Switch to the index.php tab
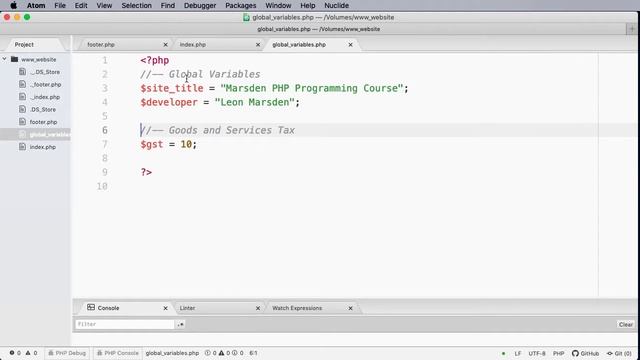This screenshot has height=360, width=640. coord(193,44)
